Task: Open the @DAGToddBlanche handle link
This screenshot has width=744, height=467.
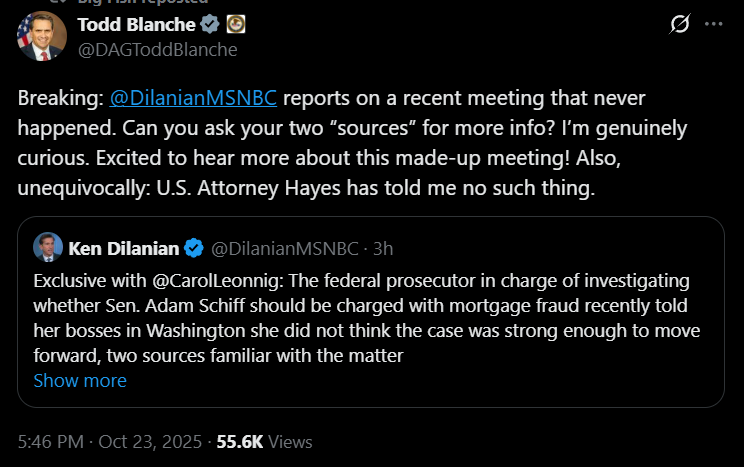Action: (157, 49)
